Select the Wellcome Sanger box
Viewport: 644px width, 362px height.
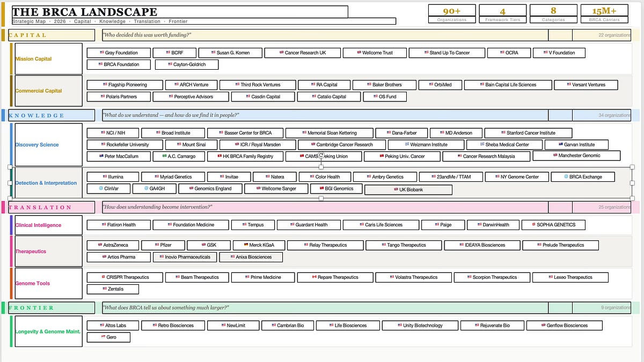[276, 189]
